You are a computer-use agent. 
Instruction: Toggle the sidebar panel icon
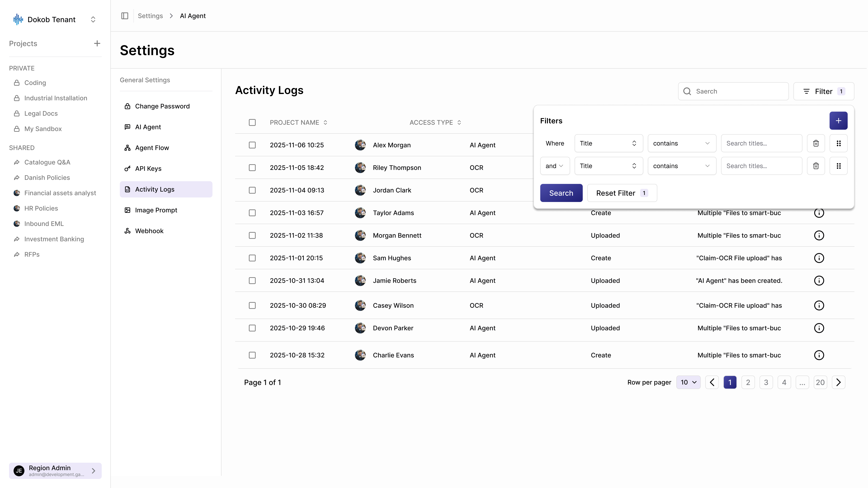[x=125, y=16]
